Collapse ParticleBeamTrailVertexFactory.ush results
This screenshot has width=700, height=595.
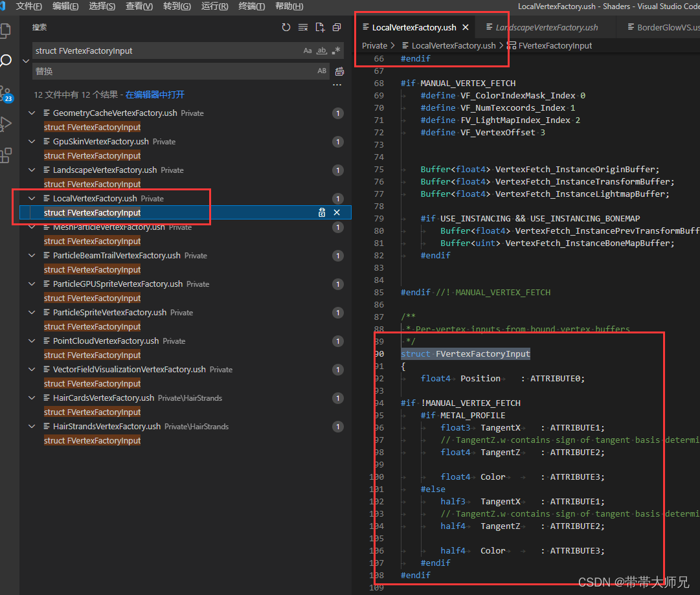point(32,255)
